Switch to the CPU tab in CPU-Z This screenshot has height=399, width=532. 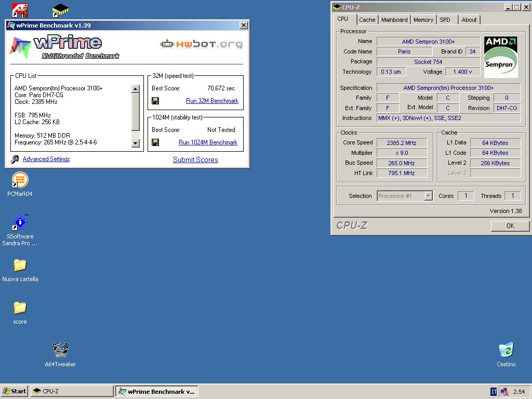coord(344,19)
